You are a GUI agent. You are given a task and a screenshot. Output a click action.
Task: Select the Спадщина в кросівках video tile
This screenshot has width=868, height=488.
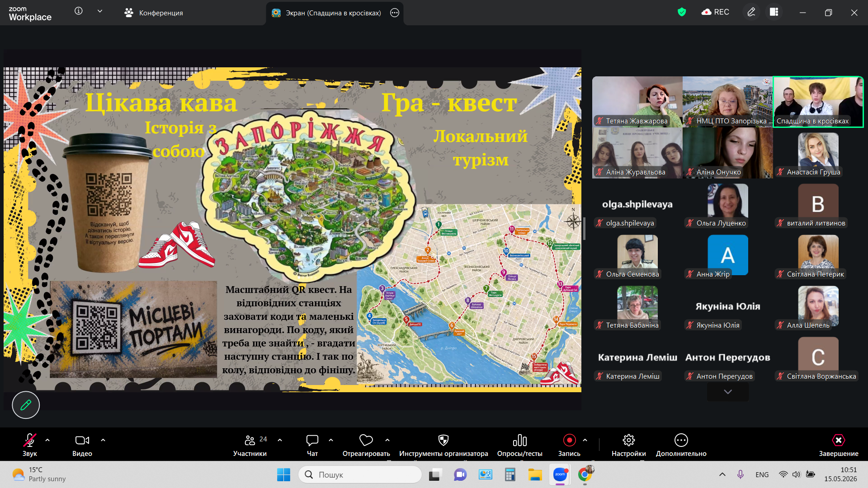pyautogui.click(x=818, y=102)
